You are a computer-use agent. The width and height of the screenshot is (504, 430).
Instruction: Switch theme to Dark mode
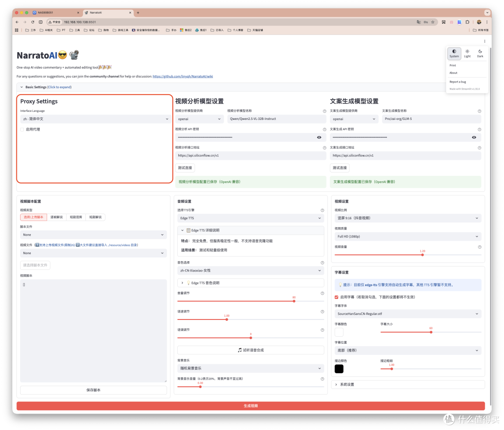click(x=480, y=53)
